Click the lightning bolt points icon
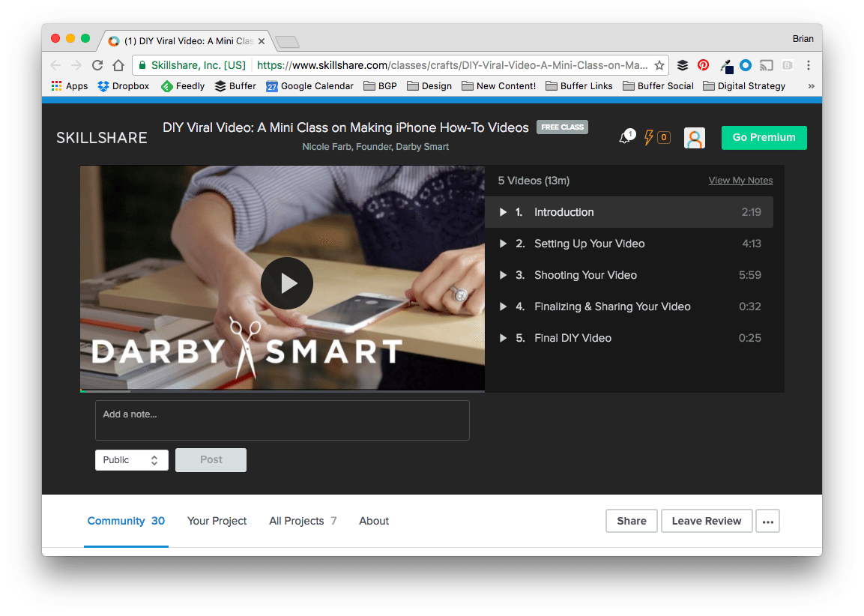This screenshot has width=864, height=616. [x=648, y=137]
